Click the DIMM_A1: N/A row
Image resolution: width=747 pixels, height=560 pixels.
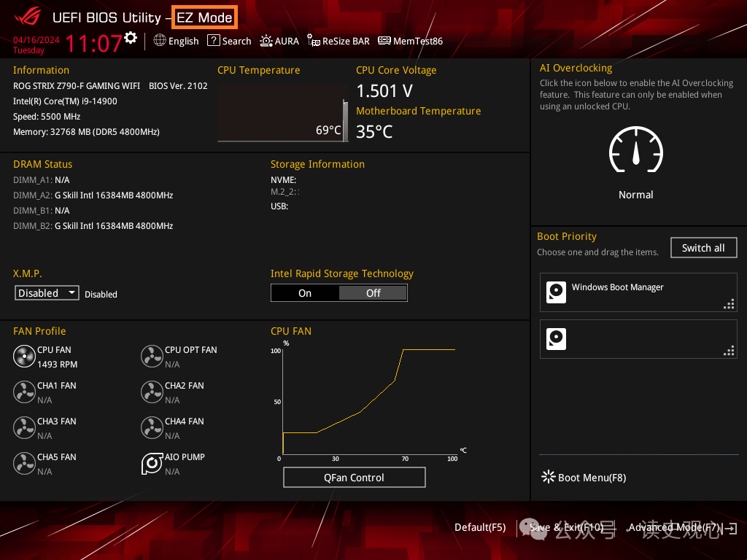[42, 180]
